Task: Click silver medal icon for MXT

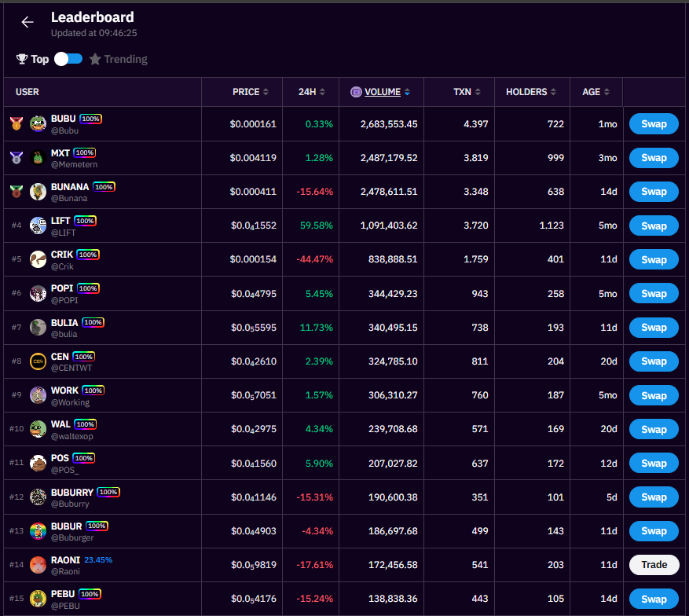Action: pyautogui.click(x=16, y=157)
